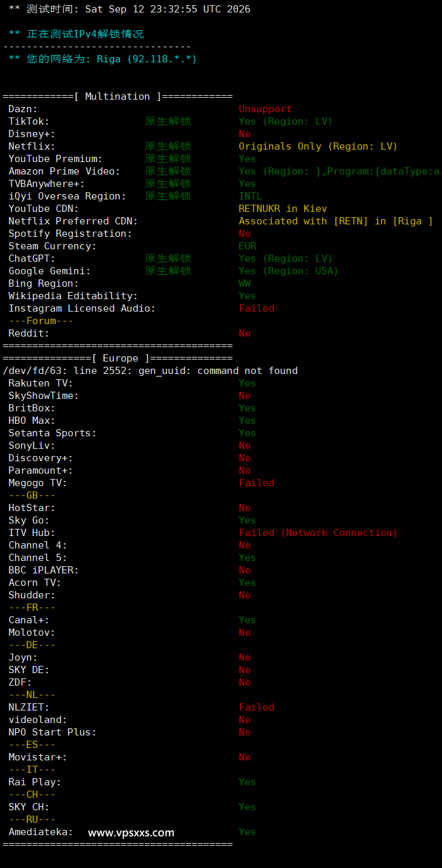Select the BBC iPLAYER label
442x868 pixels.
point(44,570)
